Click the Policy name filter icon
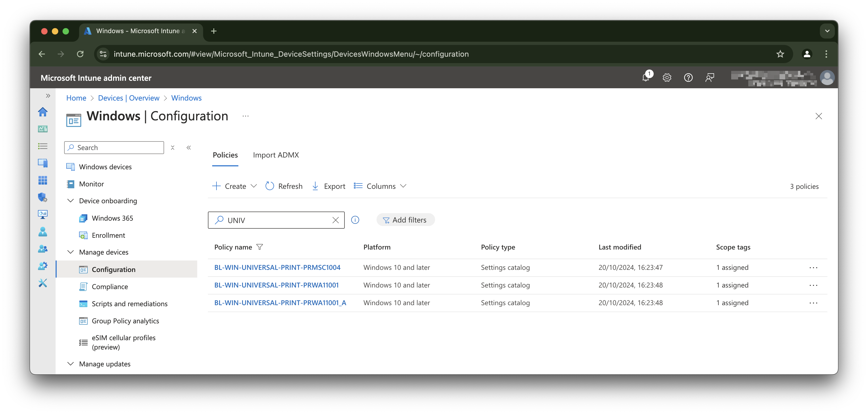 coord(260,247)
